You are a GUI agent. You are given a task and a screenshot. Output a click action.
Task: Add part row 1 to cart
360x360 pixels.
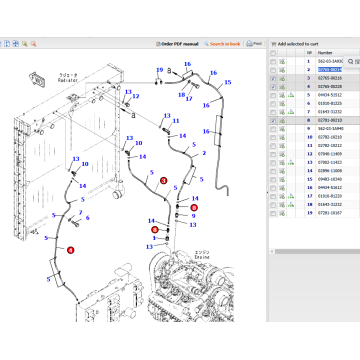coord(282,61)
